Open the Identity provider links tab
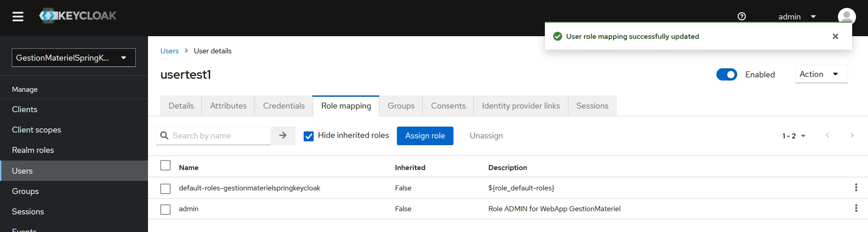Viewport: 868px width, 232px height. pyautogui.click(x=521, y=106)
